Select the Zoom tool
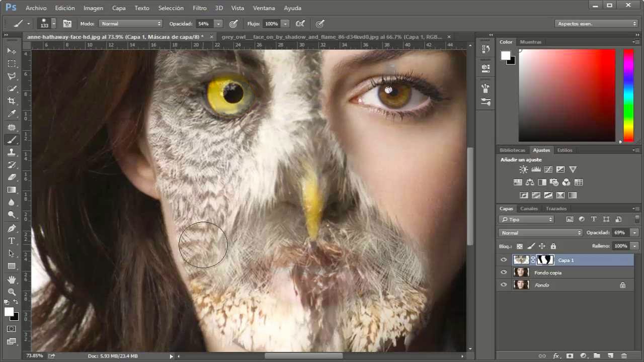644x362 pixels. coord(12,292)
